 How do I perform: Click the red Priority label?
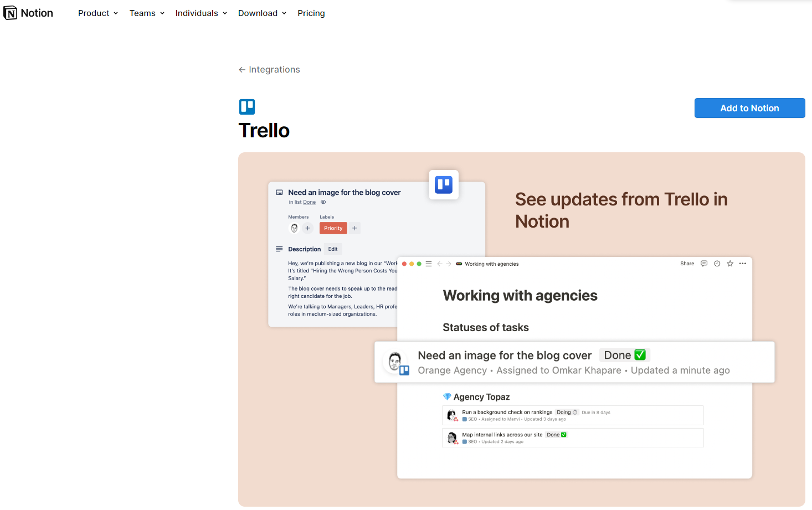point(333,228)
